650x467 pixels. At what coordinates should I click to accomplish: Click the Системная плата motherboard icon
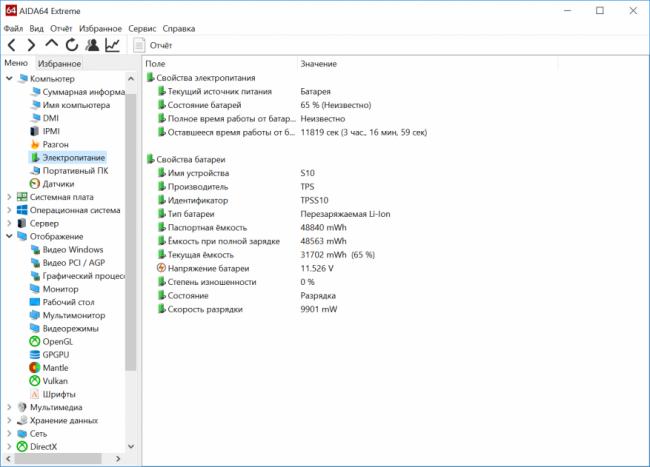click(x=22, y=197)
